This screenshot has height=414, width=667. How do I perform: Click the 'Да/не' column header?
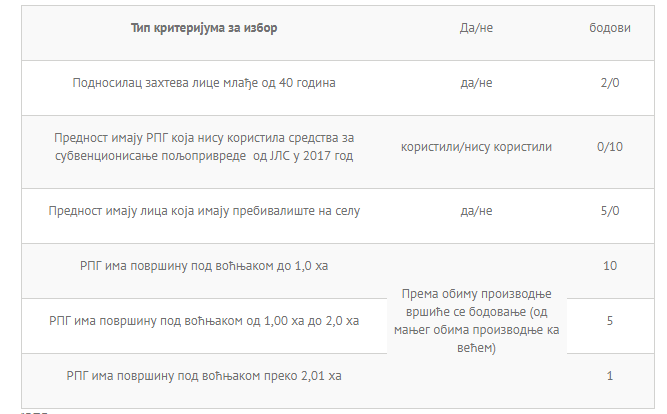point(476,28)
